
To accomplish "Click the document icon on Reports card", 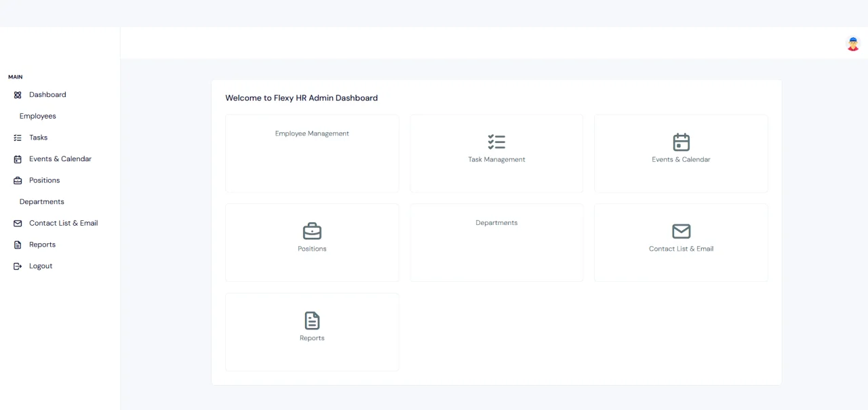I will (x=312, y=321).
